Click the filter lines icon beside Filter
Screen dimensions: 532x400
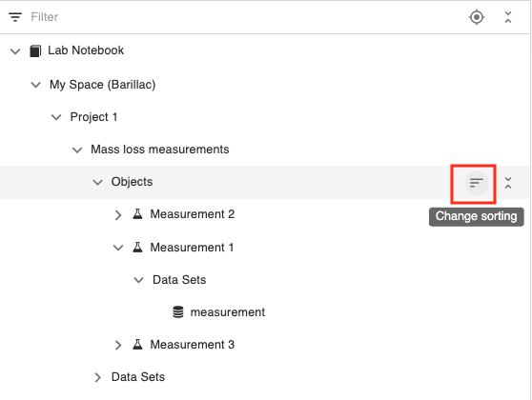click(15, 17)
